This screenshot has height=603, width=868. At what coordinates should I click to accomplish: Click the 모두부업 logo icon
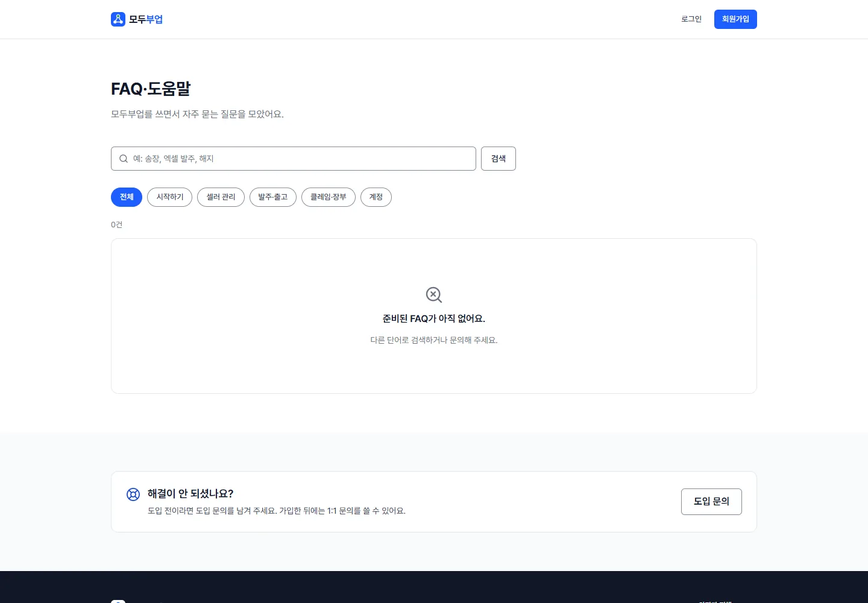(x=118, y=19)
